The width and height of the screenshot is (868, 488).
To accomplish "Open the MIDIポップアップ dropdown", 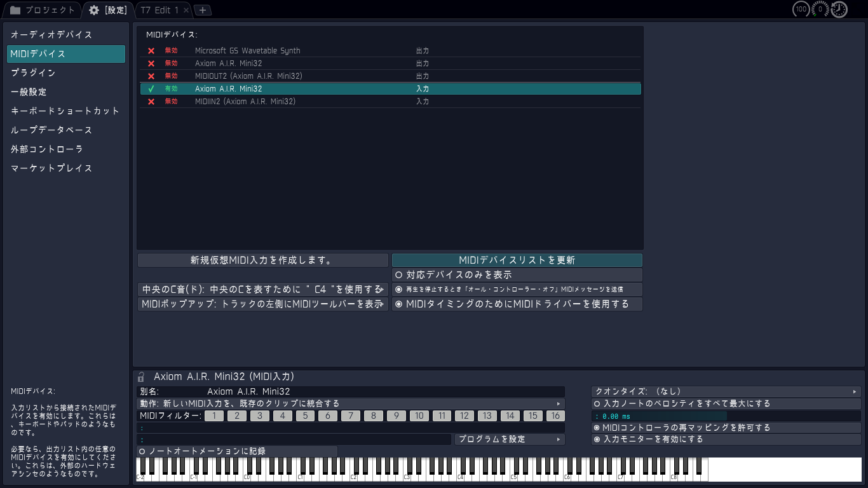I will [x=263, y=304].
